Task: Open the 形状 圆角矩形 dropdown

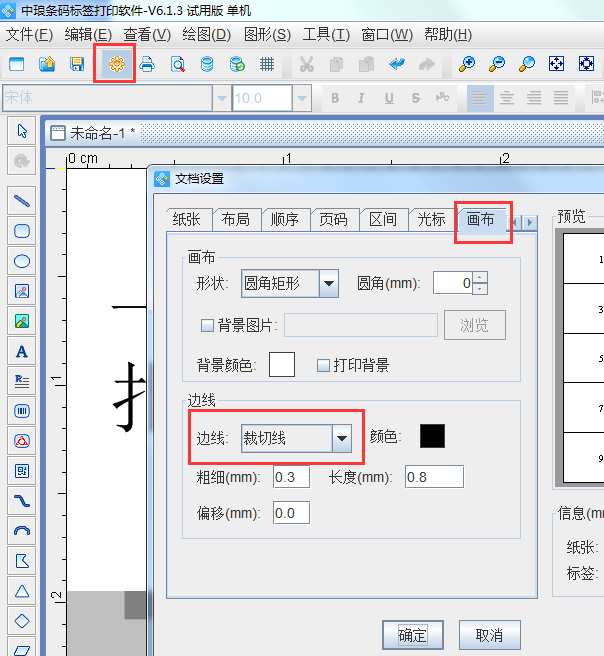Action: tap(329, 284)
